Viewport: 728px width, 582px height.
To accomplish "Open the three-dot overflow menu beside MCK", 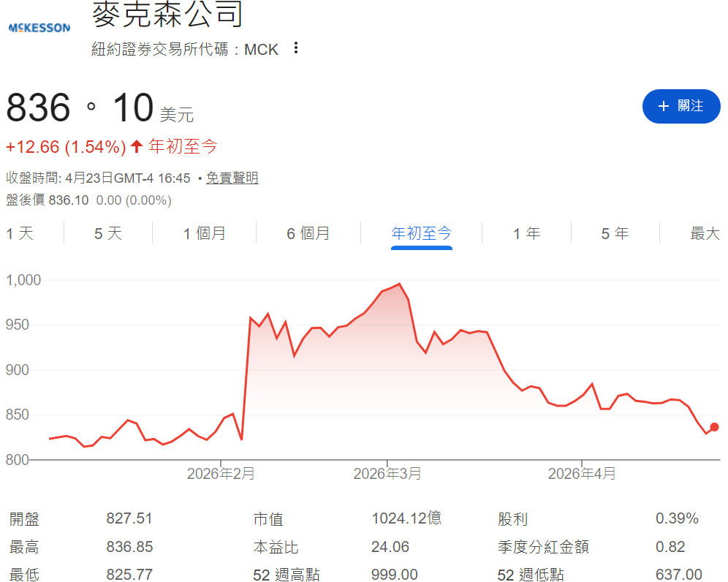I will pyautogui.click(x=295, y=47).
